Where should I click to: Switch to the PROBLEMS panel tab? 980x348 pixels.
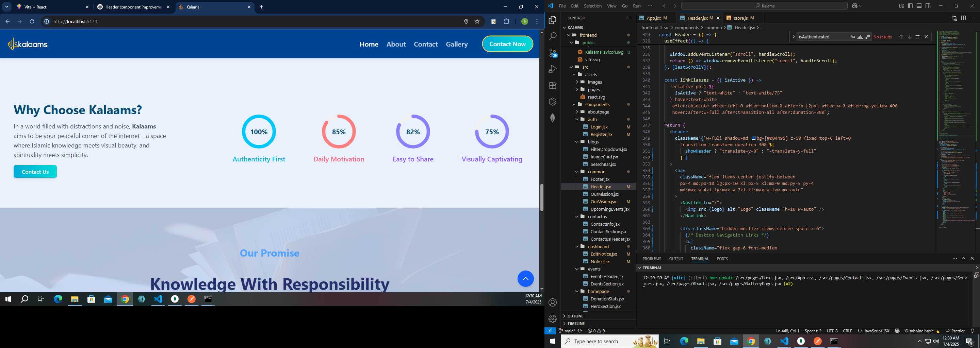pyautogui.click(x=651, y=258)
